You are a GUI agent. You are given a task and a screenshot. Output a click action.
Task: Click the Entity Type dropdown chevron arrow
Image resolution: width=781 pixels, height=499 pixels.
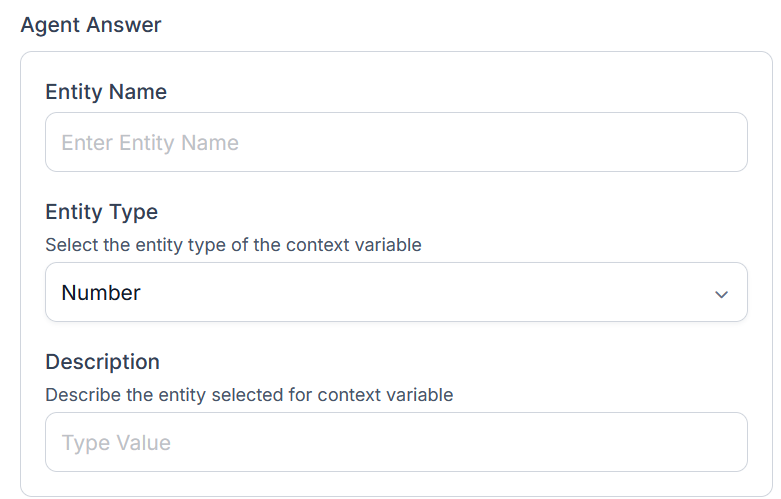point(721,294)
